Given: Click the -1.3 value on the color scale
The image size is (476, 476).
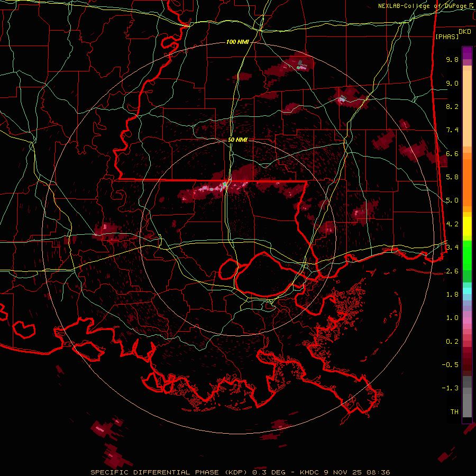Looking at the screenshot, I should [450, 388].
